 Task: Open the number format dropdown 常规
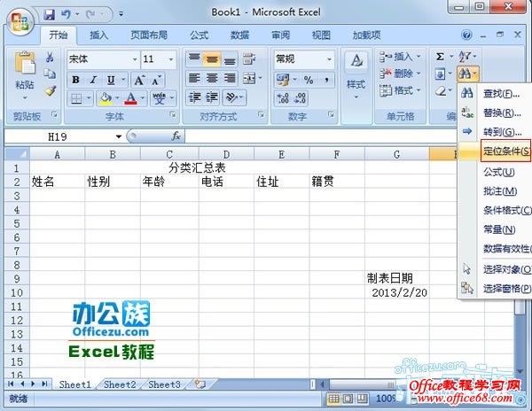pos(329,59)
